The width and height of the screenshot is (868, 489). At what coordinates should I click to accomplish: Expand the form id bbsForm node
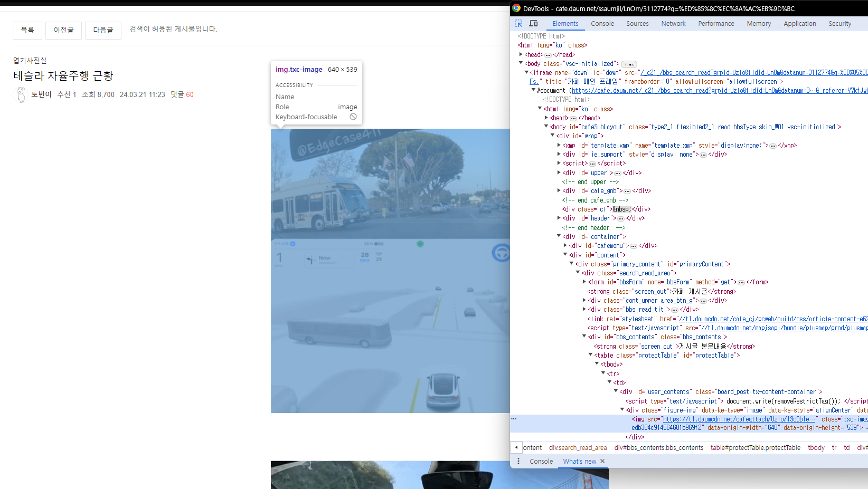point(584,282)
